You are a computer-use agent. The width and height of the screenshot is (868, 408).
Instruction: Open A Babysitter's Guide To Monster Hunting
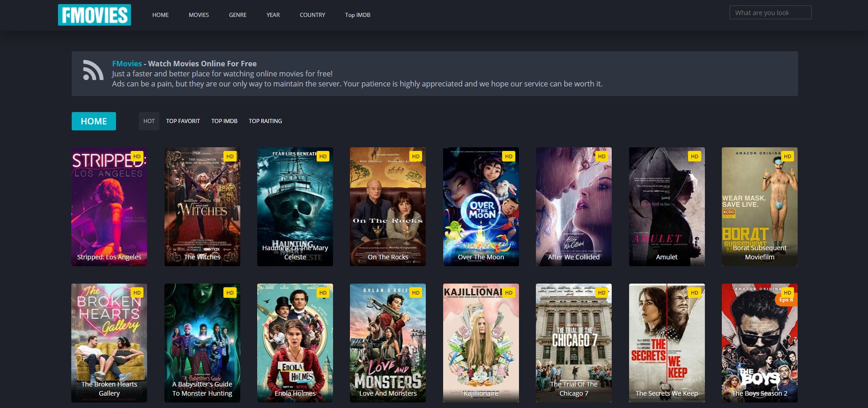point(202,343)
